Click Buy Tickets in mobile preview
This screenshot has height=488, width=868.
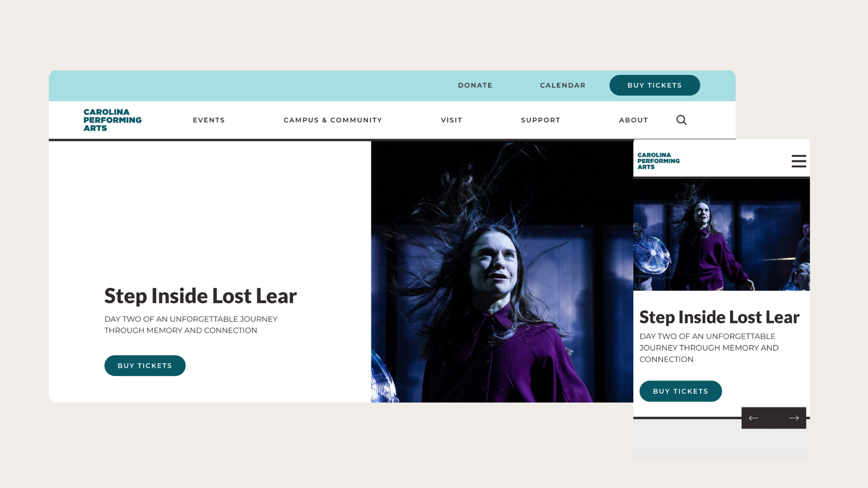pos(680,391)
